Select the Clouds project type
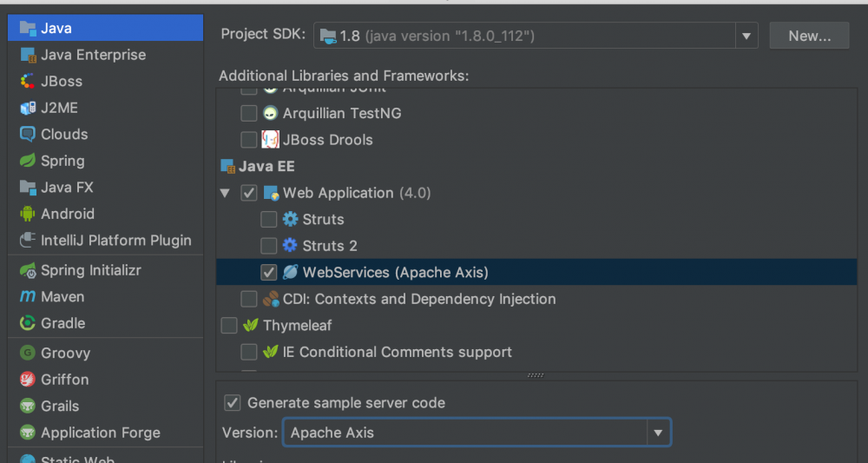 106,135
